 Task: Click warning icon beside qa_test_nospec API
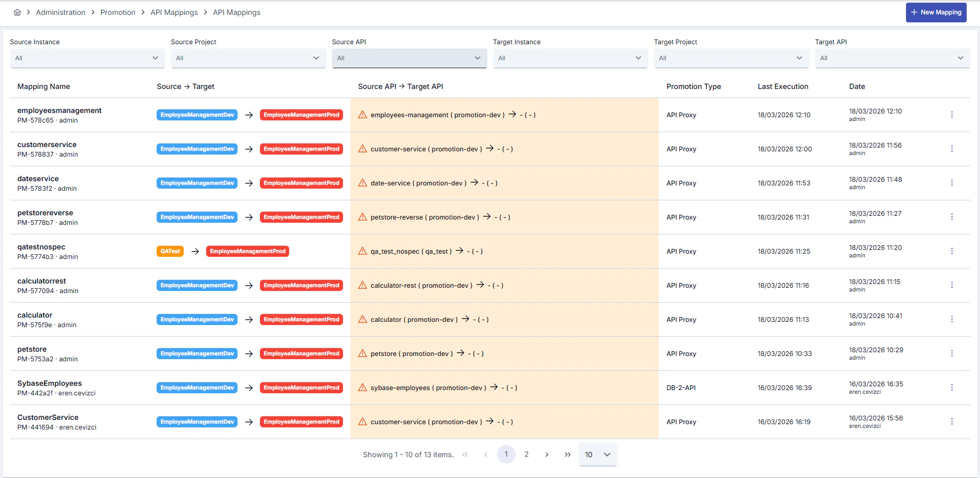point(363,251)
